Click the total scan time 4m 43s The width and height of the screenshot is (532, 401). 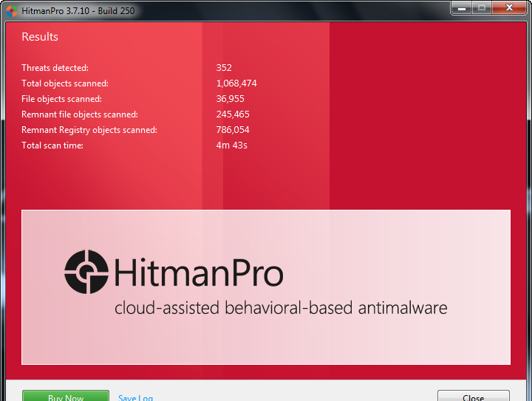tap(231, 145)
